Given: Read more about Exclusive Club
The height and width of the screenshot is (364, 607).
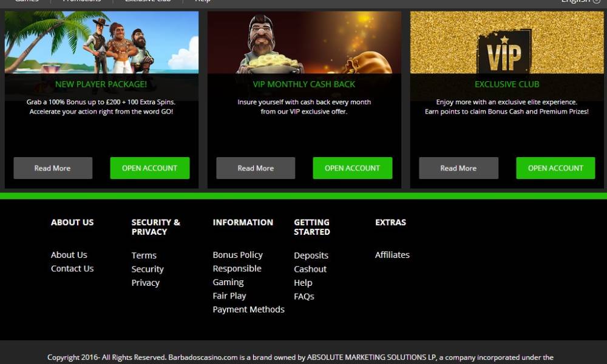Looking at the screenshot, I should click(458, 168).
